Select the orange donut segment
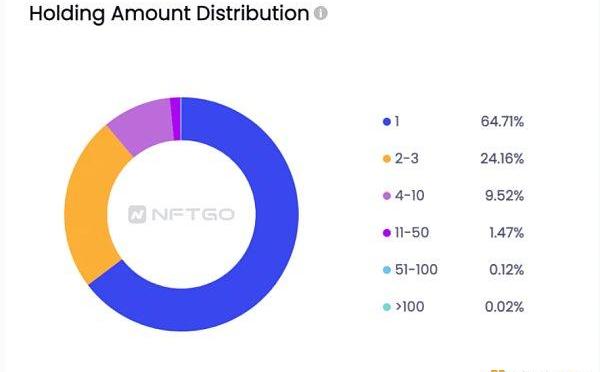The width and height of the screenshot is (600, 372). point(89,203)
